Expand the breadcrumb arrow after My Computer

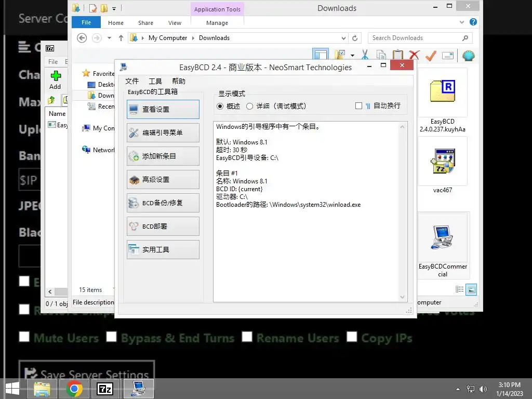pos(193,38)
